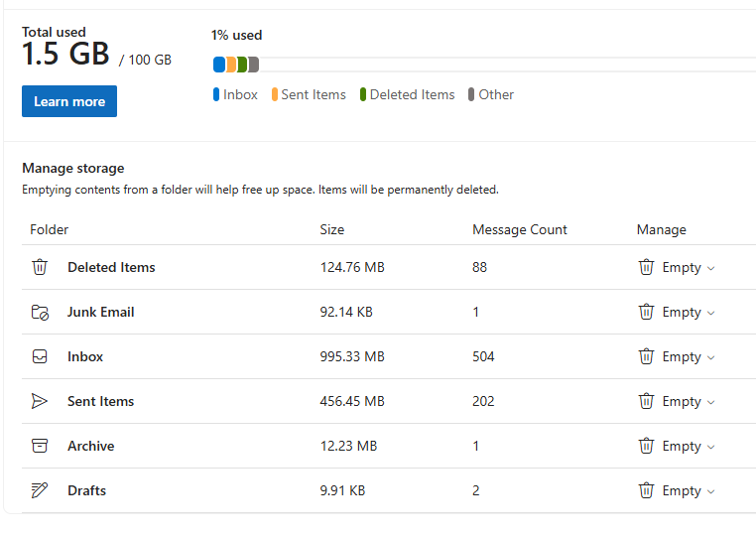Click orange Sent Items segment in usage bar
The width and height of the screenshot is (756, 538).
(231, 65)
